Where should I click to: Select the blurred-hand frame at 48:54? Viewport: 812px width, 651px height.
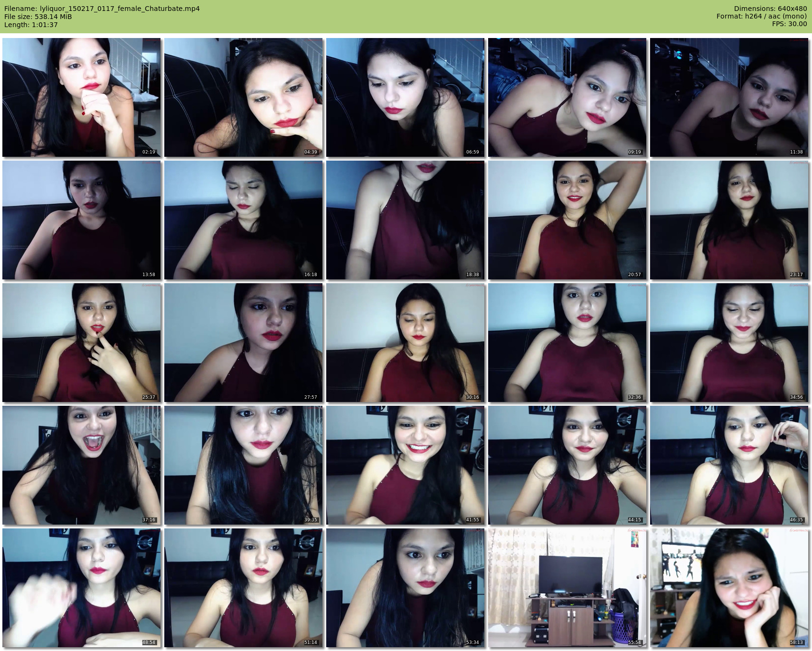[x=81, y=588]
